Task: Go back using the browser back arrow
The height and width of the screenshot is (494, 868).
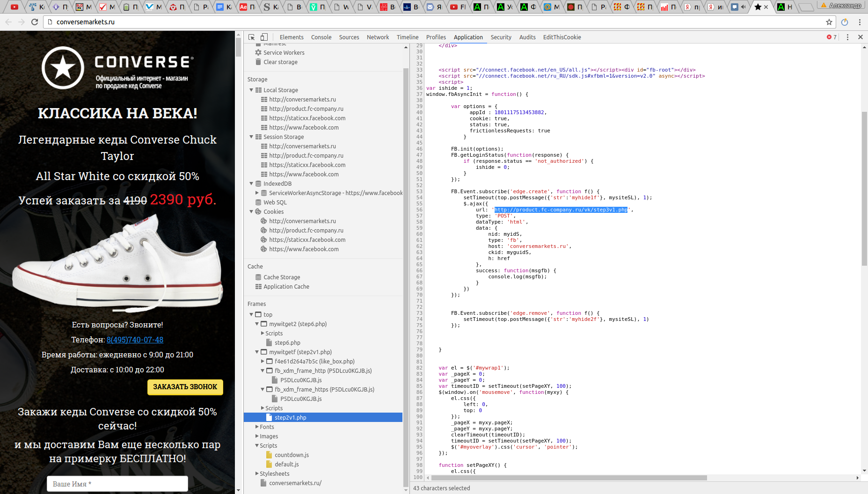Action: pyautogui.click(x=8, y=22)
